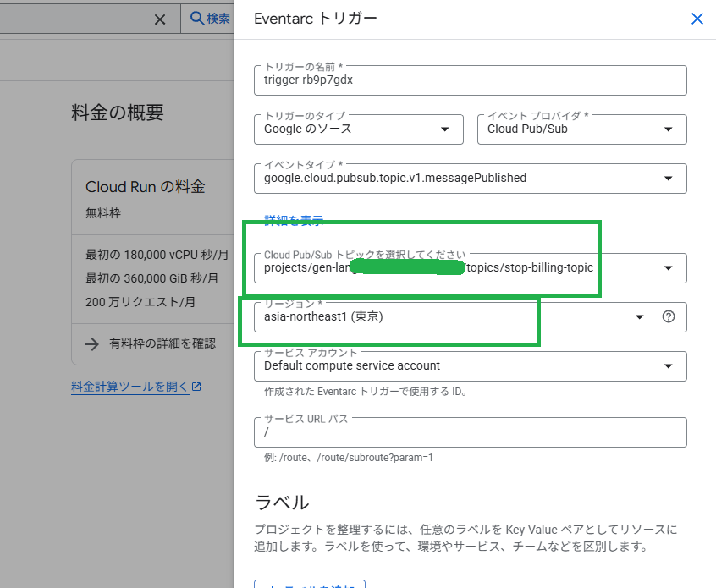The image size is (716, 588).
Task: Open the region help tooltip question mark
Action: point(669,317)
